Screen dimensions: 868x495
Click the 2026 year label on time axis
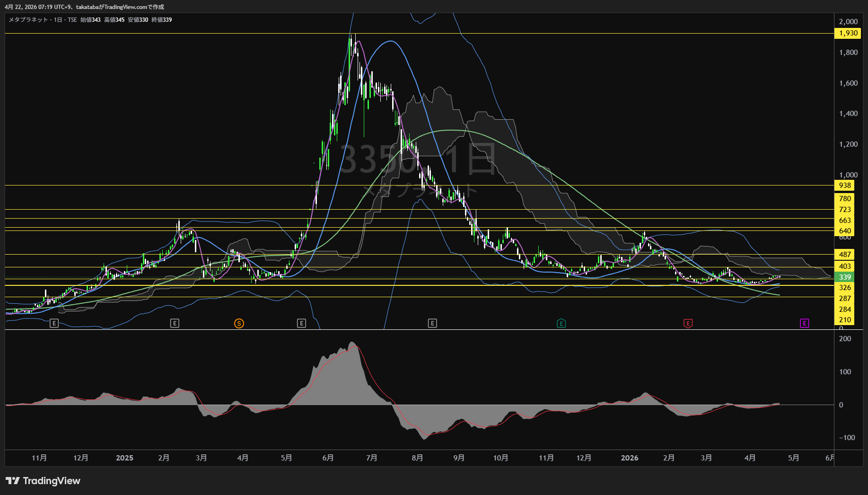[629, 458]
